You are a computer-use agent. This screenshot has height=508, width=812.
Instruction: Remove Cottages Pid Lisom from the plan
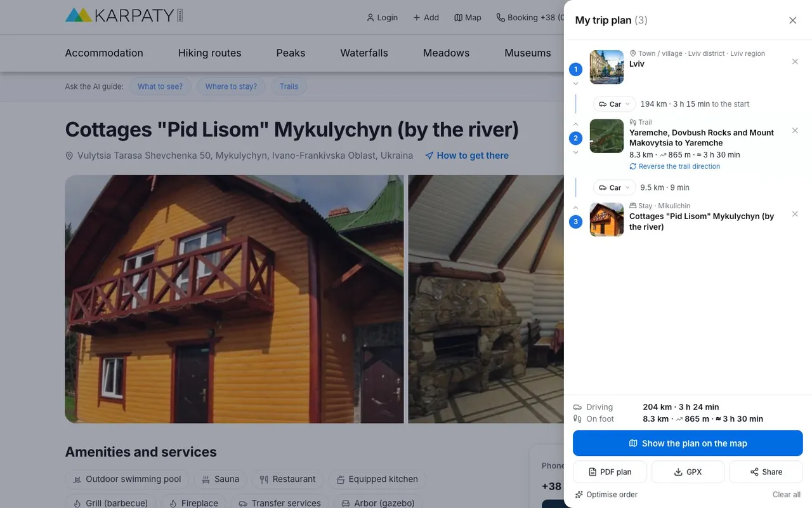795,214
